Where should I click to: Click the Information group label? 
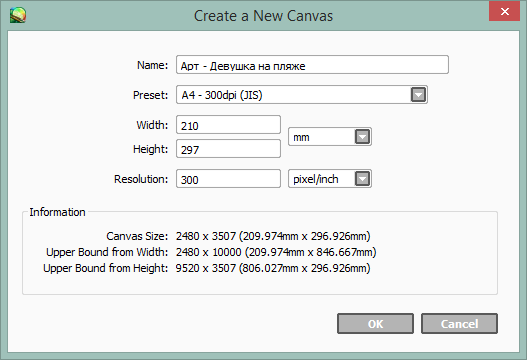(57, 212)
